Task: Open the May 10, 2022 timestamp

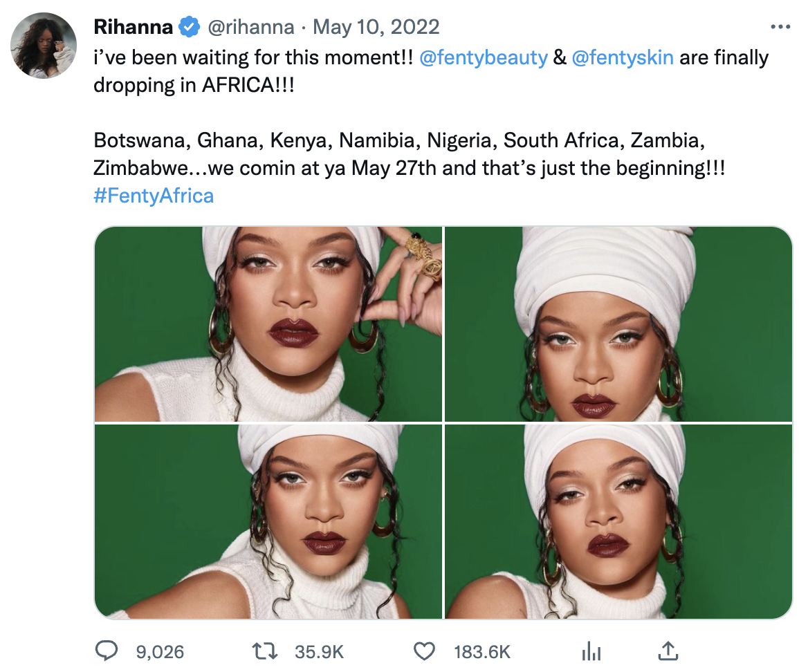Action: [376, 27]
